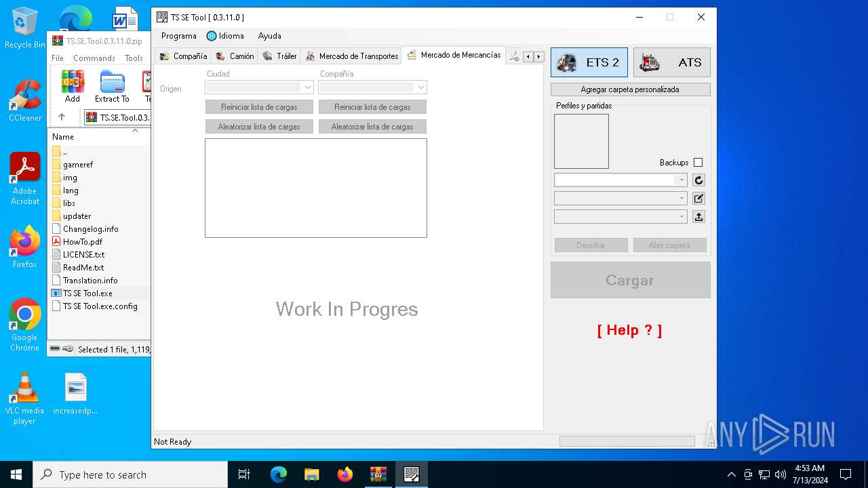This screenshot has height=488, width=868.
Task: Toggle the Backups checkbox
Action: pos(698,163)
